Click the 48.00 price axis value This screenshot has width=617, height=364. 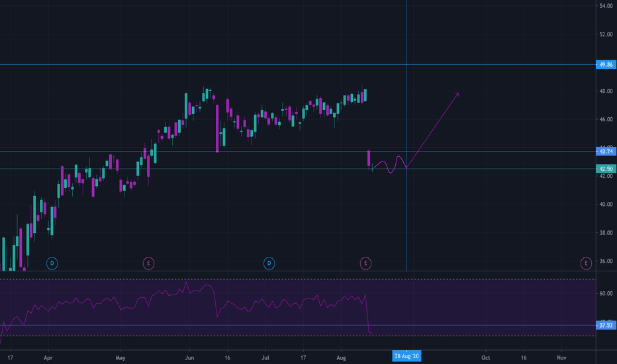click(606, 91)
